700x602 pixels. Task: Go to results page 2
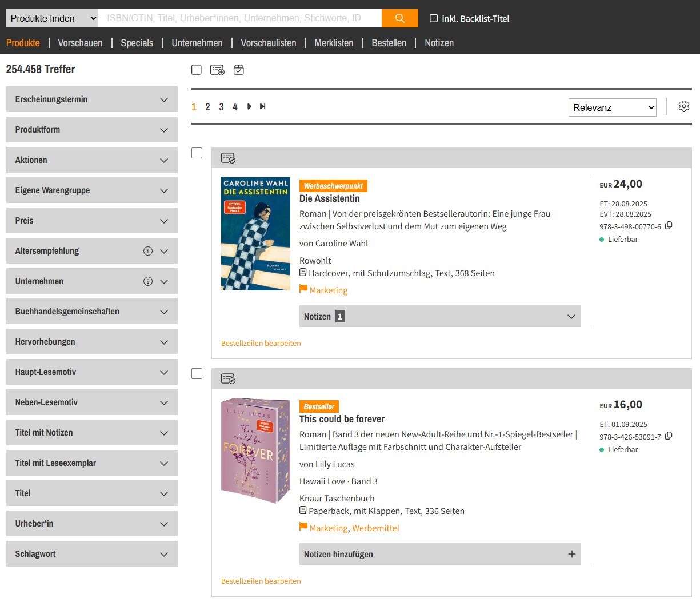(x=207, y=107)
